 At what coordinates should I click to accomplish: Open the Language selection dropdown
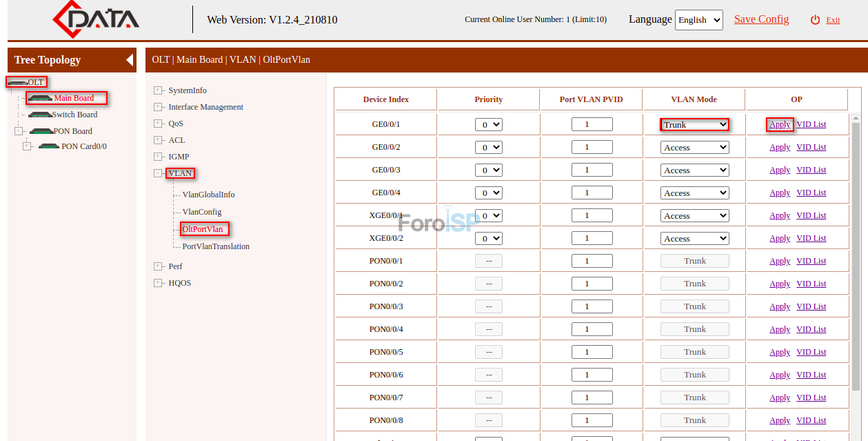[x=698, y=19]
